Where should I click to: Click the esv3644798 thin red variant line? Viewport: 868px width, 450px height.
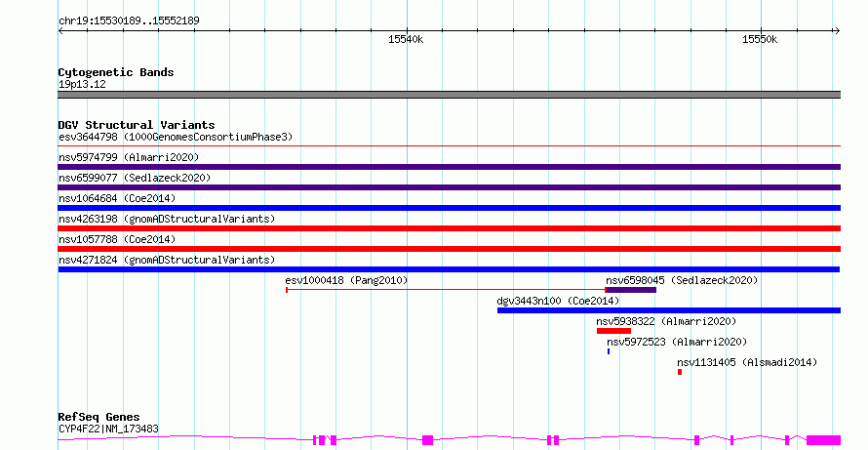pyautogui.click(x=449, y=146)
